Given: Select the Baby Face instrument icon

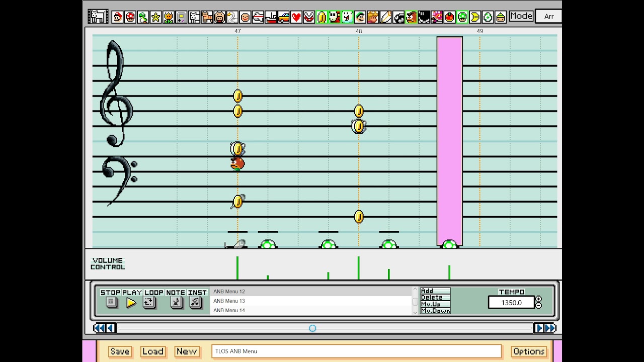Looking at the screenshot, I should click(x=245, y=17).
